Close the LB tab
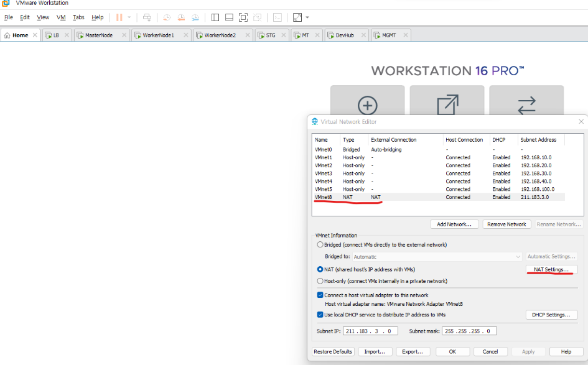This screenshot has width=588, height=365. tap(67, 35)
